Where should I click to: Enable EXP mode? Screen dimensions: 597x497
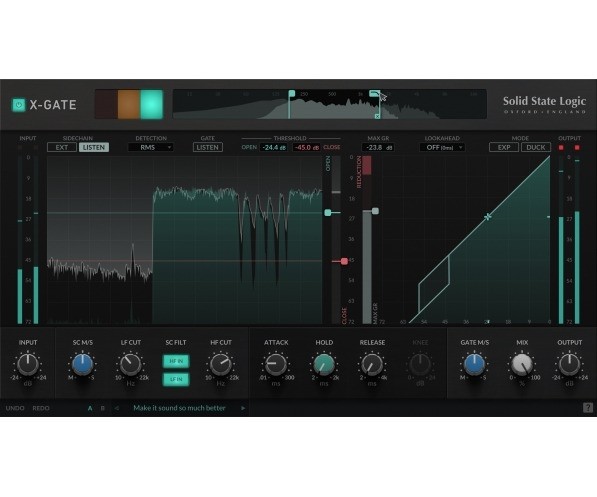tap(504, 147)
